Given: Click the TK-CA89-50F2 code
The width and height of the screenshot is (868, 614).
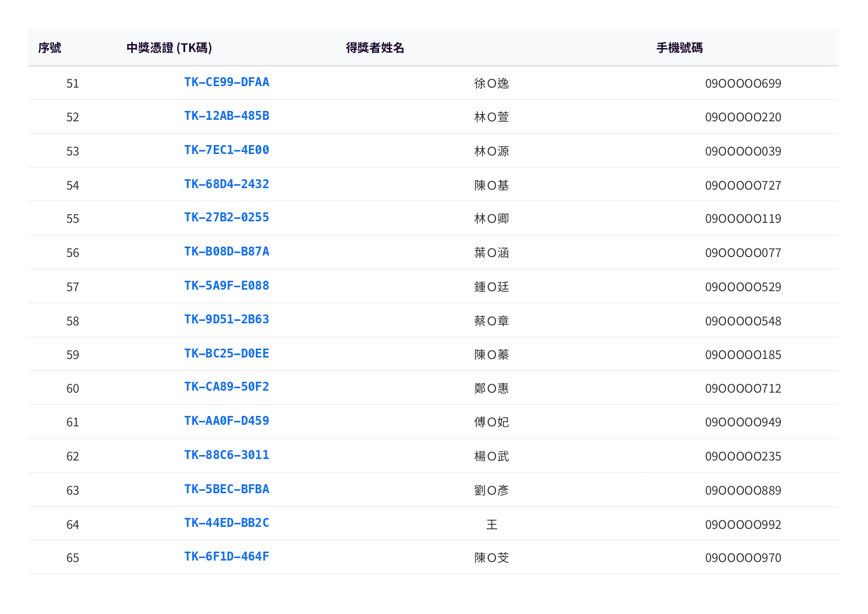Looking at the screenshot, I should (x=227, y=387).
